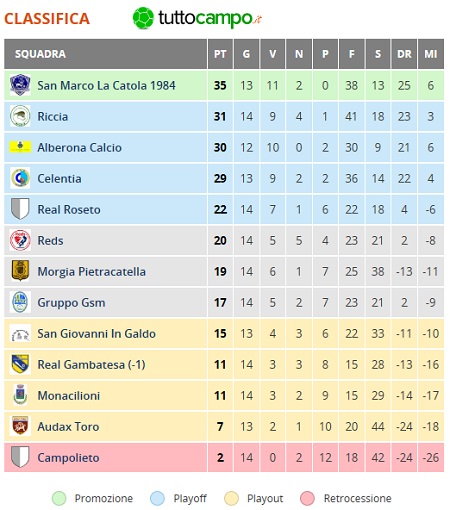The image size is (450, 510).
Task: Click the Audax Toro shield icon
Action: pyautogui.click(x=20, y=426)
